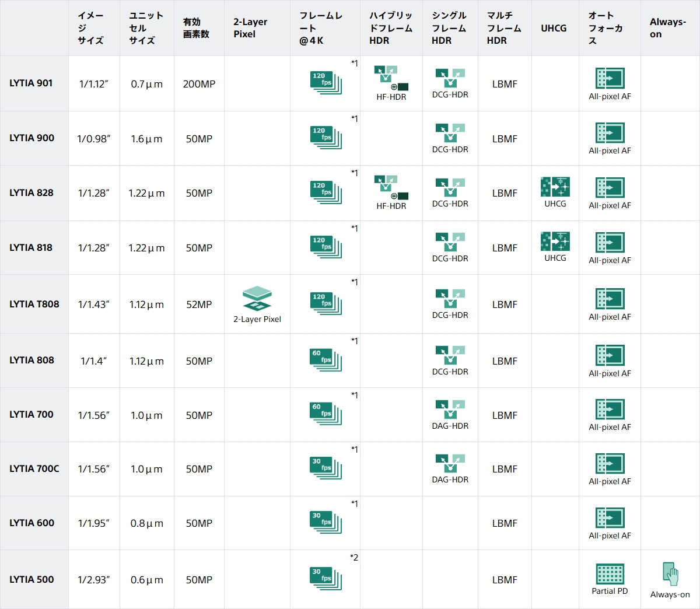Click the 60 fps icon for LYTIA 808
The image size is (700, 609).
[325, 360]
